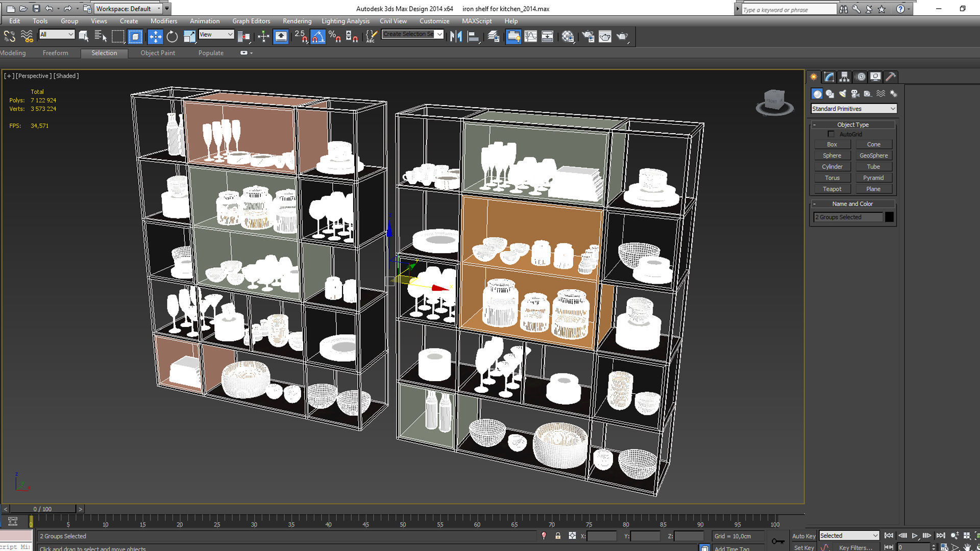Click the object color swatch
The width and height of the screenshot is (980, 551).
pyautogui.click(x=889, y=217)
